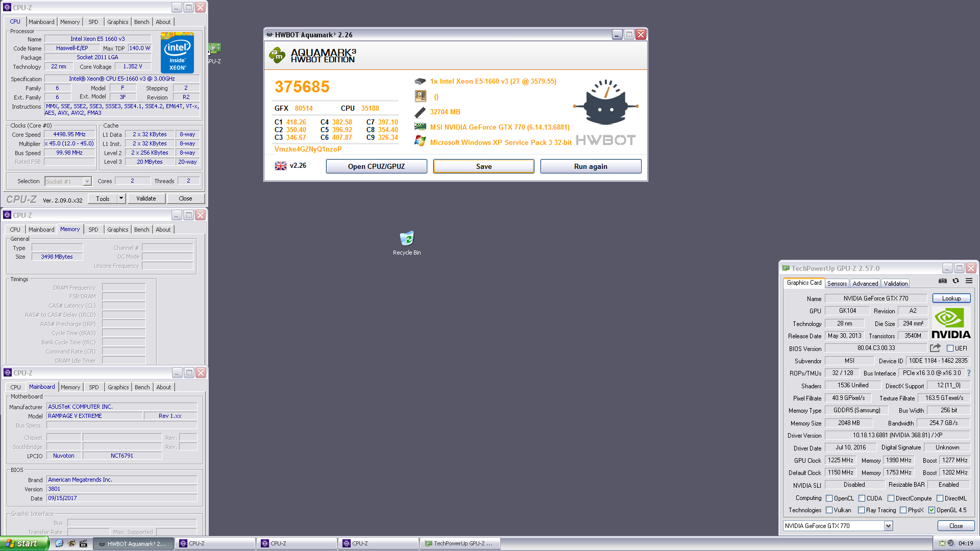Click the Run again button
Screen dimensions: 980x551
coord(591,166)
